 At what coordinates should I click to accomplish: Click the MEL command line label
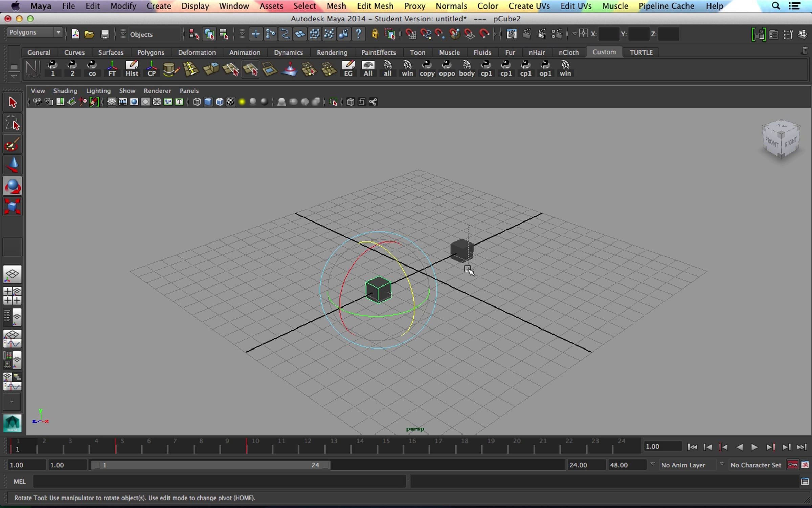20,481
